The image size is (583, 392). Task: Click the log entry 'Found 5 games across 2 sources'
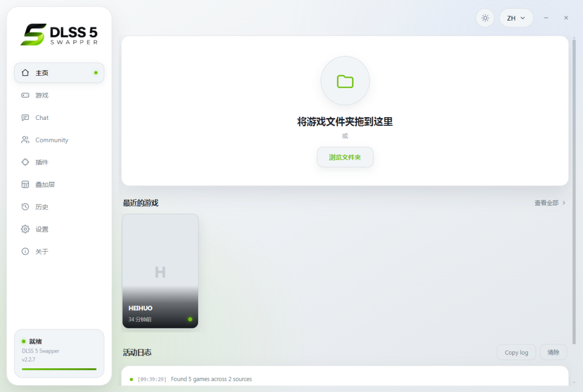211,379
